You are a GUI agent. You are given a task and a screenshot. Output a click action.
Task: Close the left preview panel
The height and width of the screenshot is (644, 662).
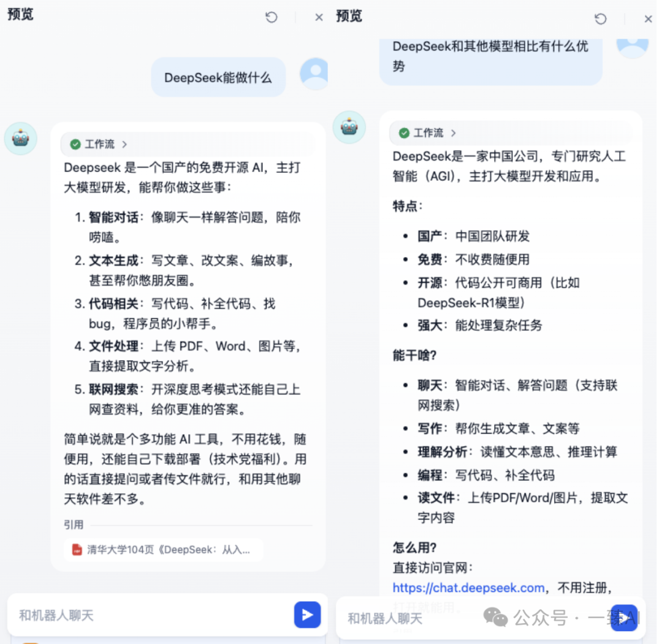click(319, 17)
